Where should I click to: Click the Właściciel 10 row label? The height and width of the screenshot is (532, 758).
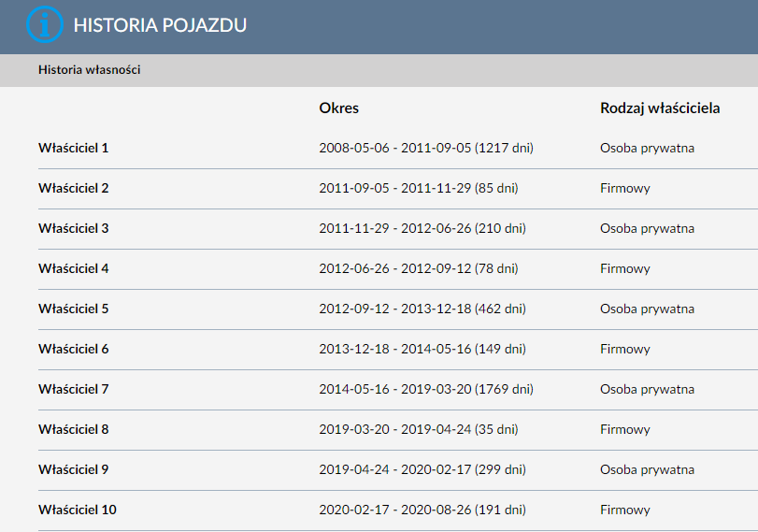(x=78, y=510)
